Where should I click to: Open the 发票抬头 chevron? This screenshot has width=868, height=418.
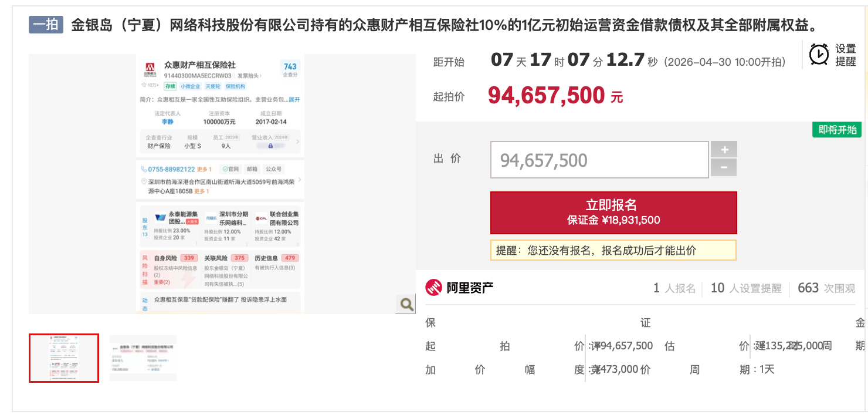[260, 76]
